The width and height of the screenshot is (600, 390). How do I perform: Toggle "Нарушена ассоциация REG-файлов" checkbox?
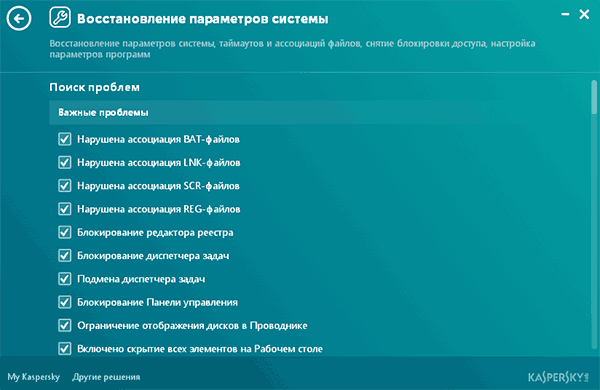pyautogui.click(x=65, y=209)
